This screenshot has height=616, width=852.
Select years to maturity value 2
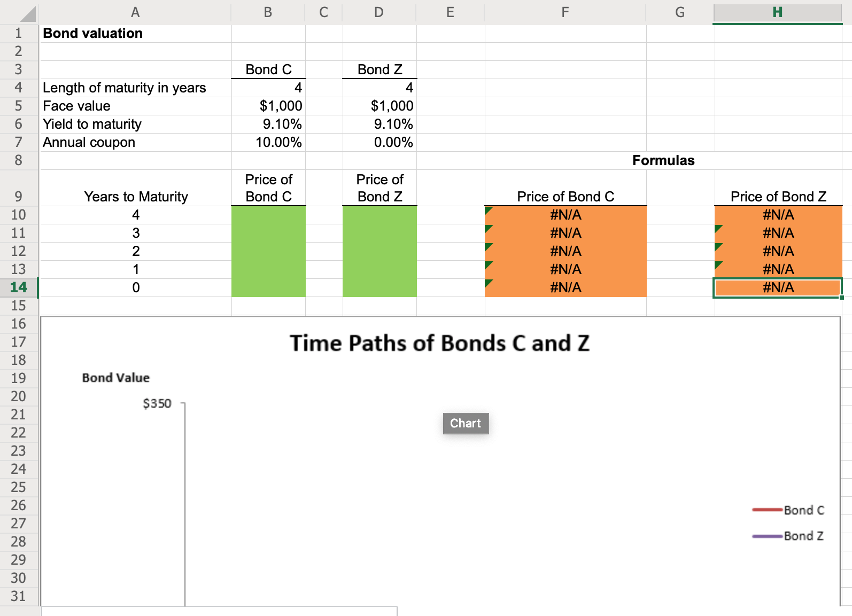[x=136, y=251]
